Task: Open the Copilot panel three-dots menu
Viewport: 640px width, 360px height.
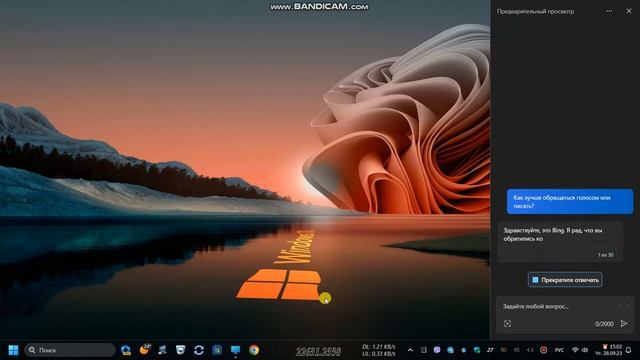Action: pos(609,11)
